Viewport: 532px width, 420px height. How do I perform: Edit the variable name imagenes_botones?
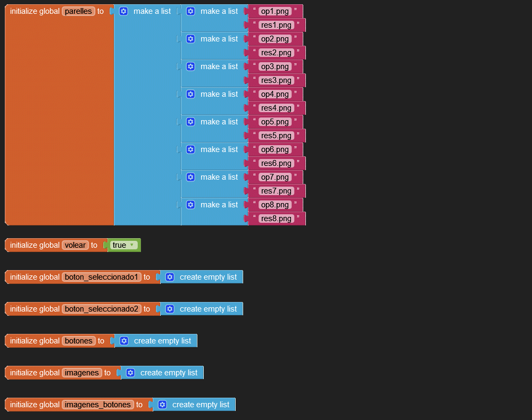[x=97, y=405]
